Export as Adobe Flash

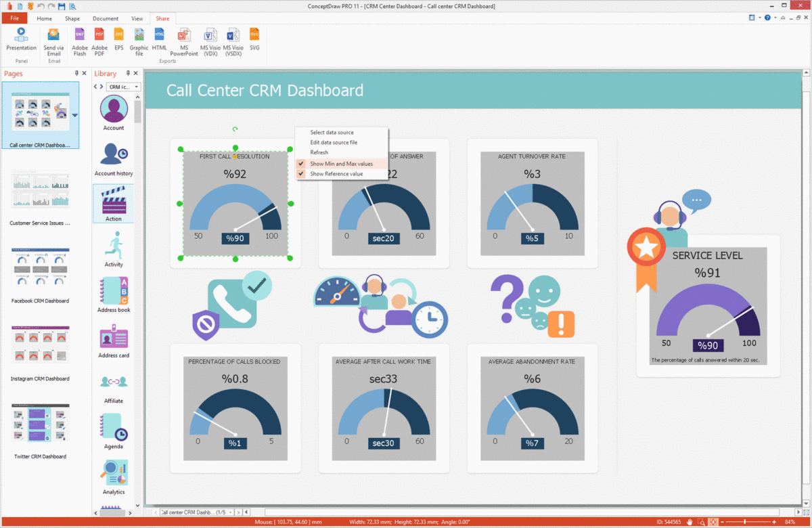point(80,41)
